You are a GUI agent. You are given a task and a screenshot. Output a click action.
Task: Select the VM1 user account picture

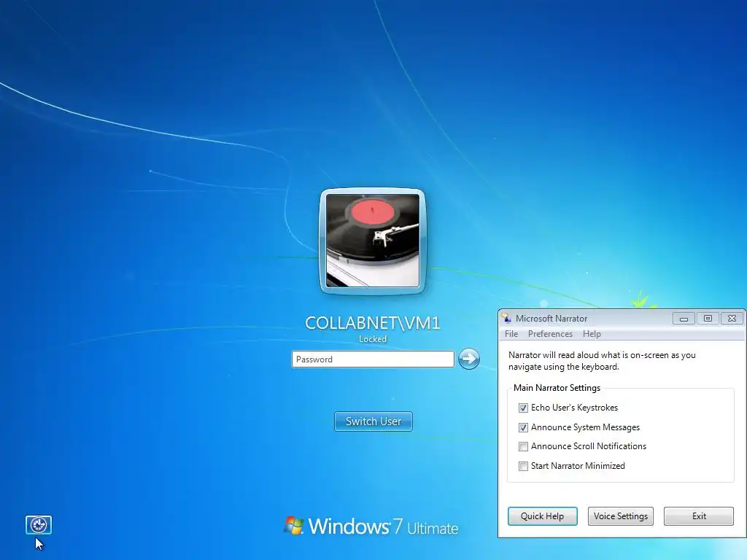(x=373, y=241)
